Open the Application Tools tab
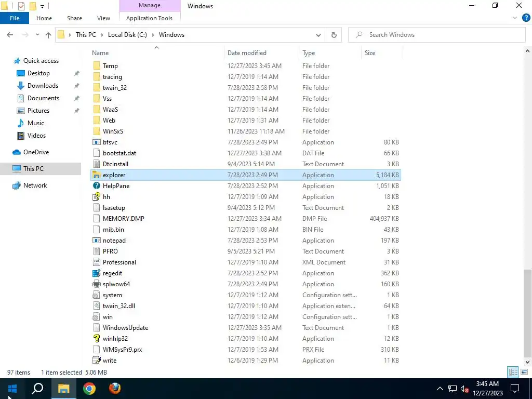This screenshot has height=399, width=532. pos(149,18)
